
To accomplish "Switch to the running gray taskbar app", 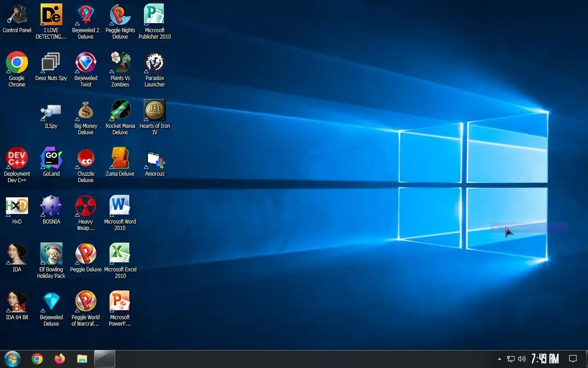I will click(105, 359).
